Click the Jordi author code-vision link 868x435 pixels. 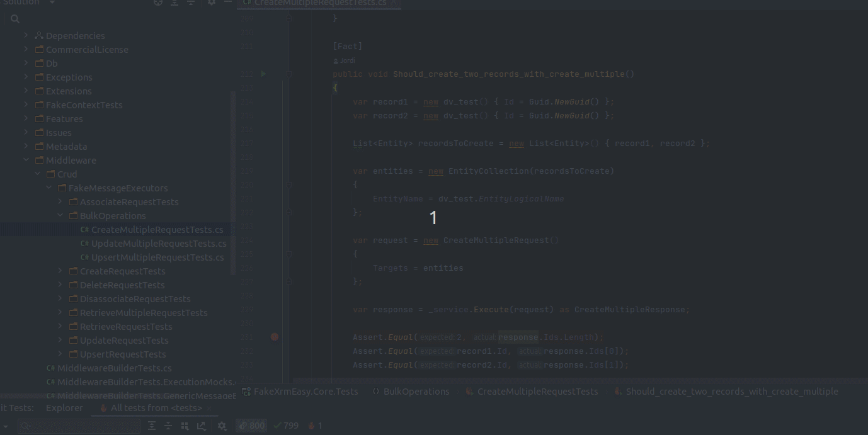coord(348,60)
